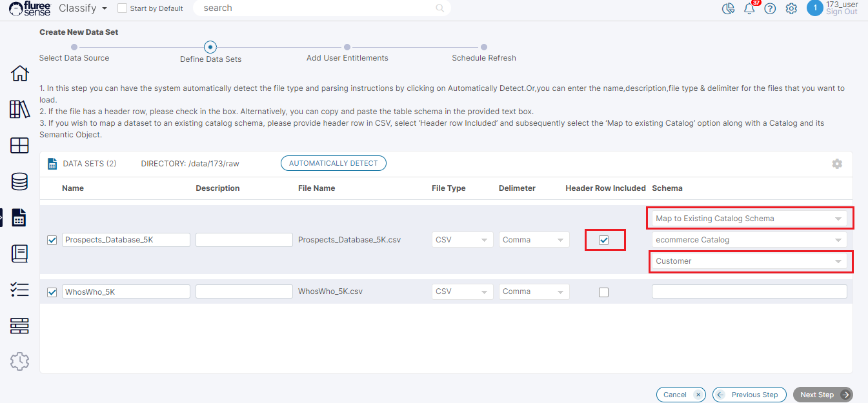
Task: Open the library books sidebar icon
Action: click(x=19, y=110)
